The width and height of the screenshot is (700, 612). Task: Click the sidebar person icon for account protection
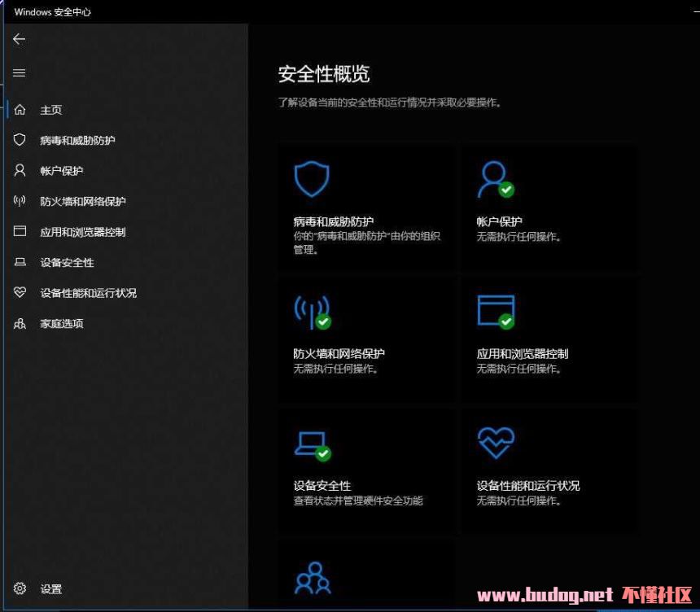pos(20,170)
